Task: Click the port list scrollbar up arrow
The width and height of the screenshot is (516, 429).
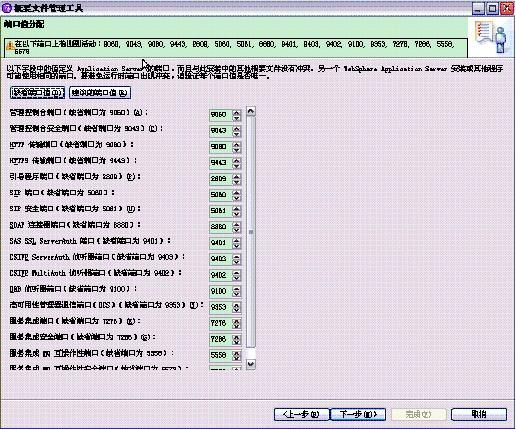Action: click(251, 111)
